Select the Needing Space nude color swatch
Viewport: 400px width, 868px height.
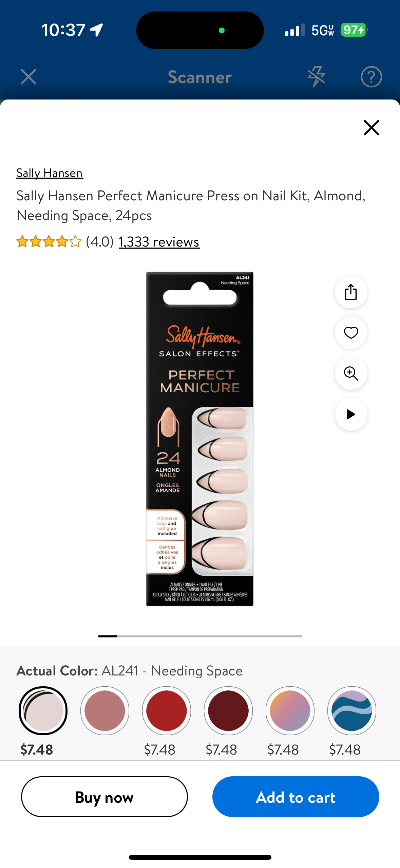click(43, 711)
